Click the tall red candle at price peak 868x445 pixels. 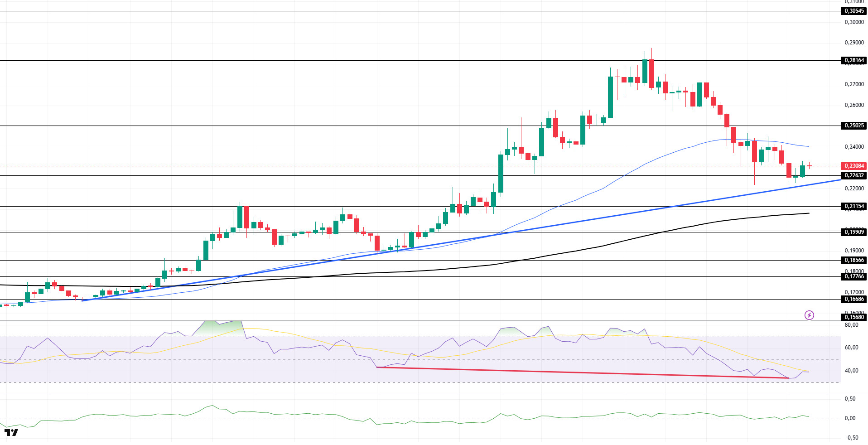[x=651, y=73]
